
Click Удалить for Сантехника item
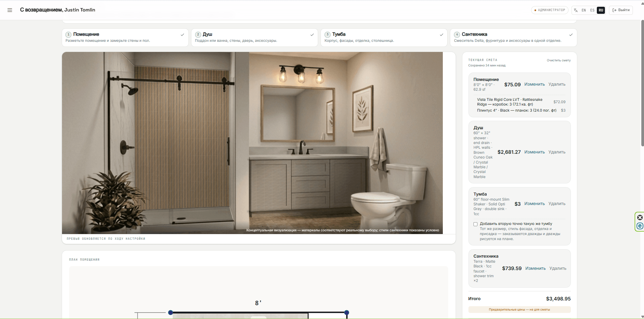[x=558, y=268]
